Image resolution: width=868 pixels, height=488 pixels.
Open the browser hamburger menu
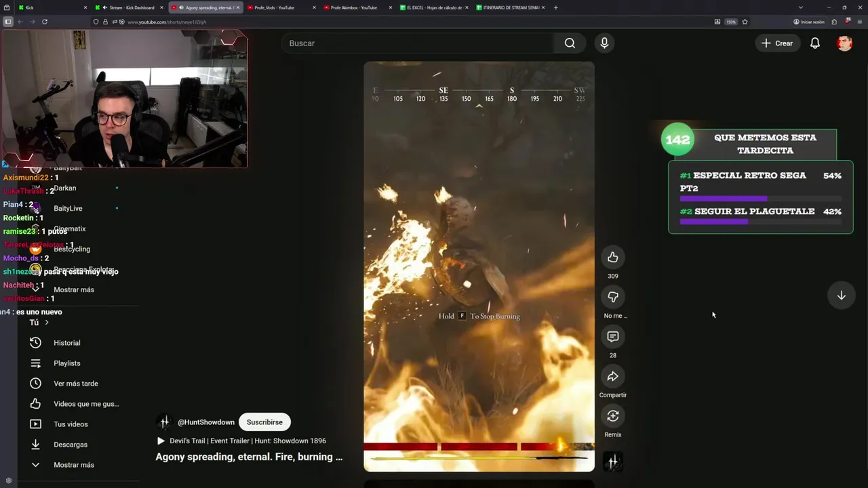tap(859, 22)
